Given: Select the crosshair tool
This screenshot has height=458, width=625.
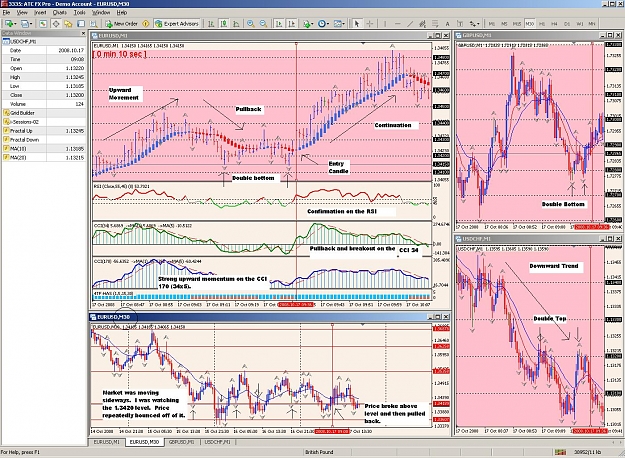Looking at the screenshot, I should (x=369, y=24).
